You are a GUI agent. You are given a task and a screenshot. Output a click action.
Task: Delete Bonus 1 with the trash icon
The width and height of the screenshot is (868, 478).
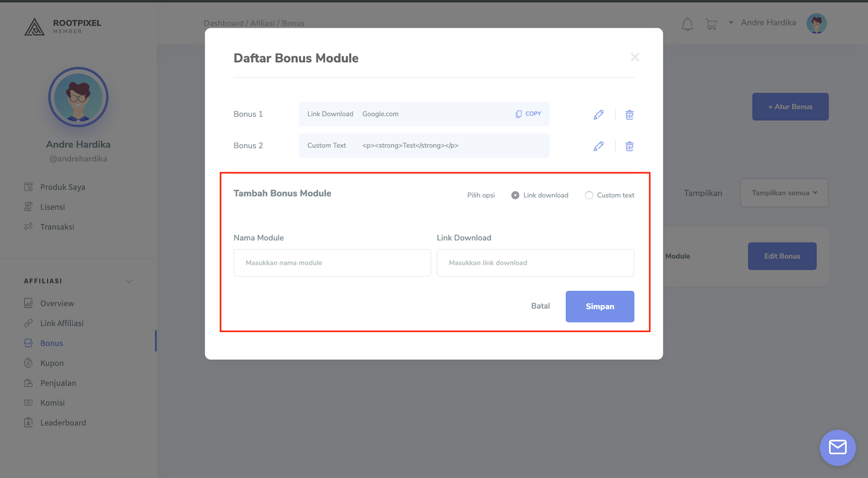629,114
